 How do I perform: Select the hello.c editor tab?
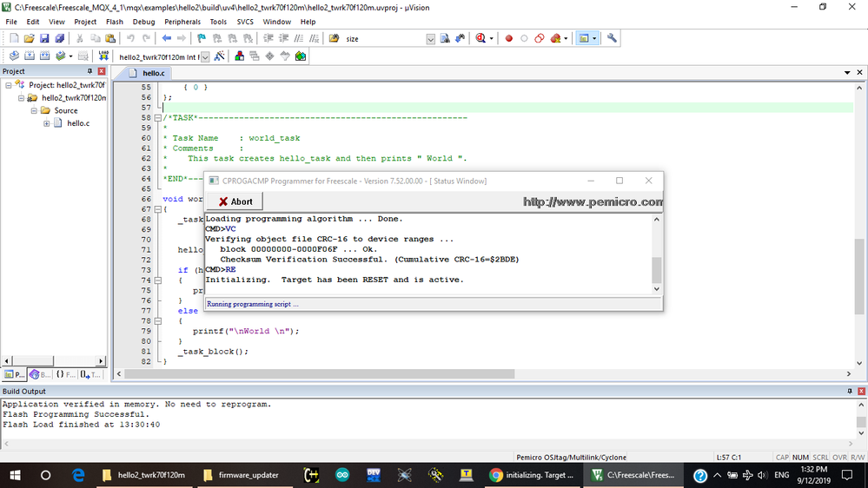(148, 72)
